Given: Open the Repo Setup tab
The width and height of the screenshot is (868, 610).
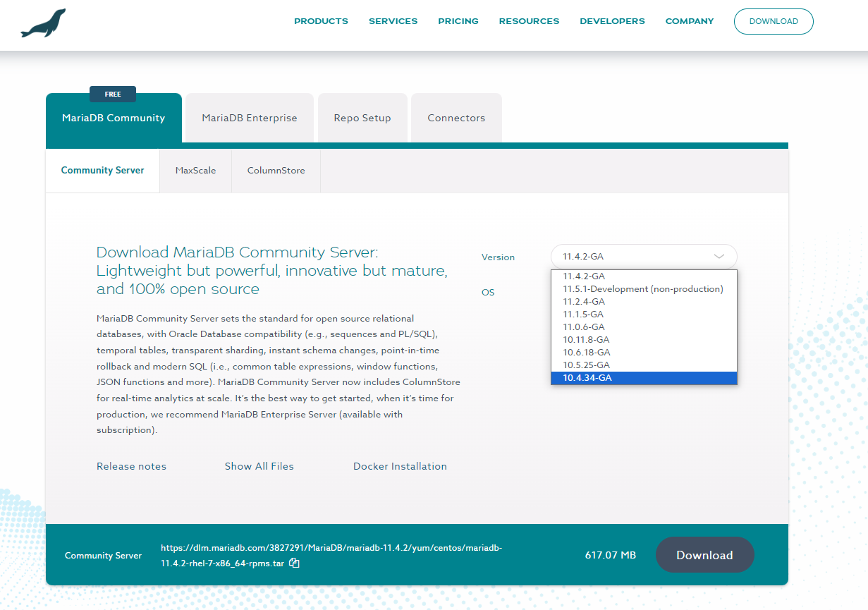Looking at the screenshot, I should tap(362, 118).
